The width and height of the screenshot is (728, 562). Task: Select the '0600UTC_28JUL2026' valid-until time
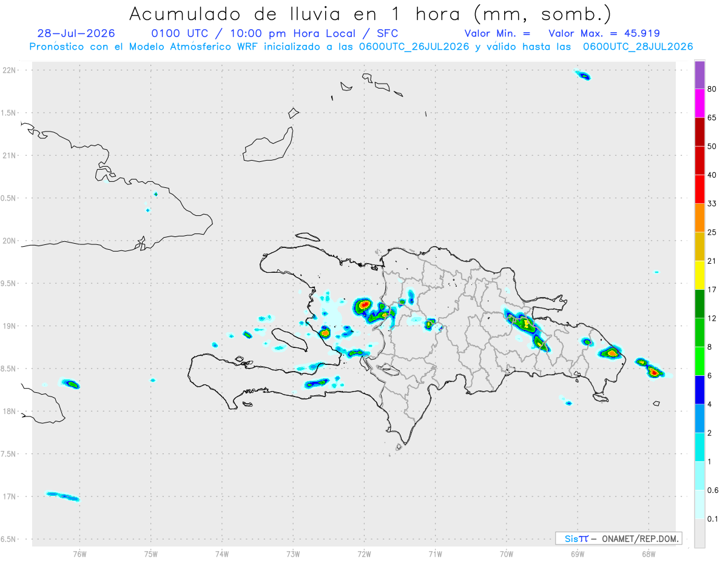tap(638, 47)
